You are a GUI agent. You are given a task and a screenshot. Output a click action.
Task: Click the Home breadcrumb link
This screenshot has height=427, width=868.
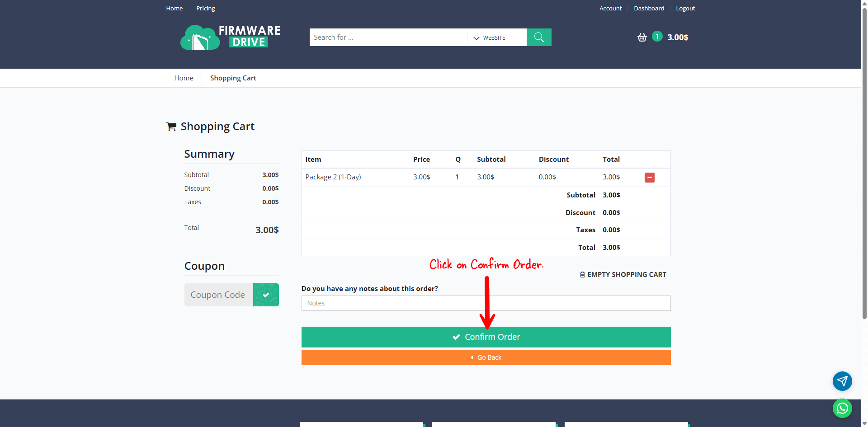[184, 78]
